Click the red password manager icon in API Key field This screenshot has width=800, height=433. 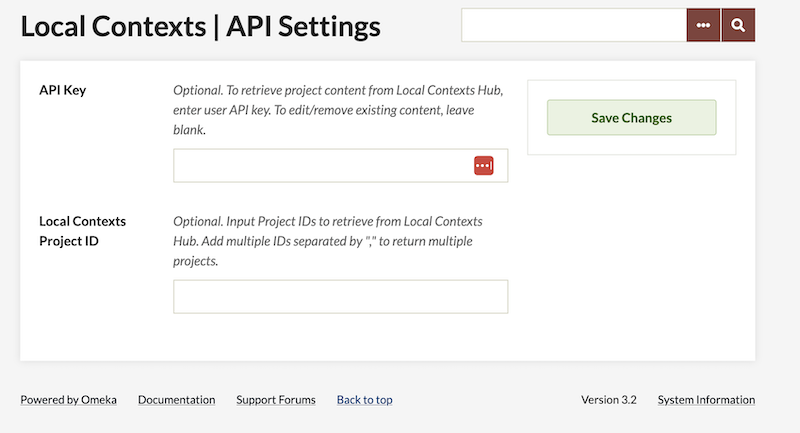484,166
